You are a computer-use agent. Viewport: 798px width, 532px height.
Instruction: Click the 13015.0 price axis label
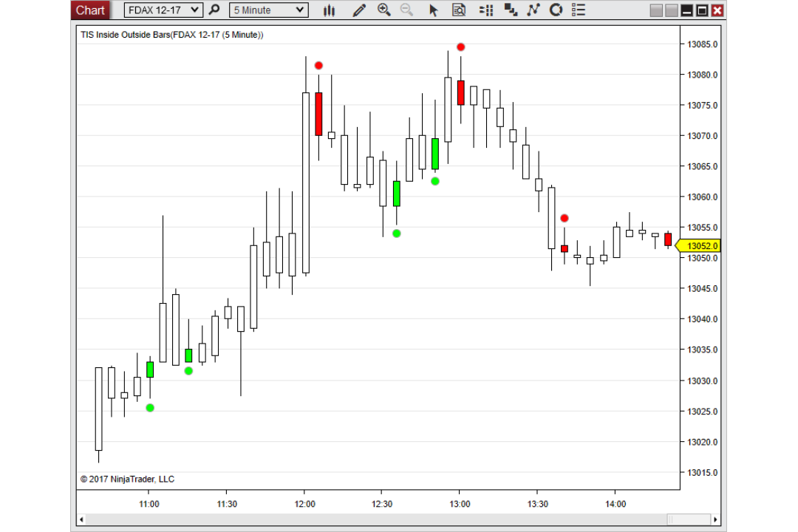coord(703,472)
